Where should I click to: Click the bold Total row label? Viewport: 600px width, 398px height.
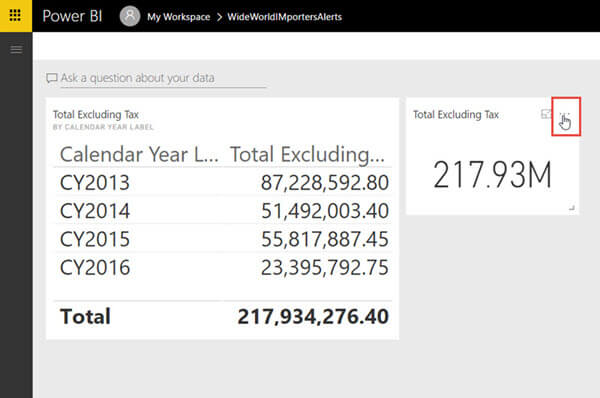(85, 316)
